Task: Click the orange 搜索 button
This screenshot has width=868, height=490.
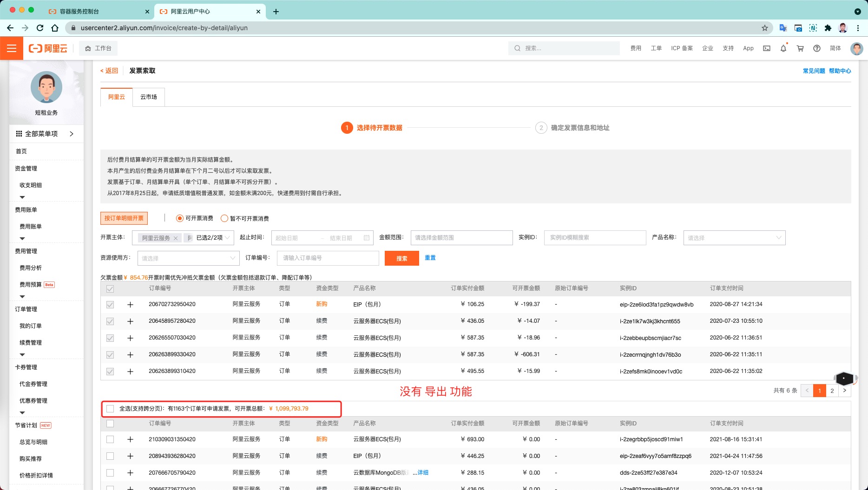Action: pos(402,258)
